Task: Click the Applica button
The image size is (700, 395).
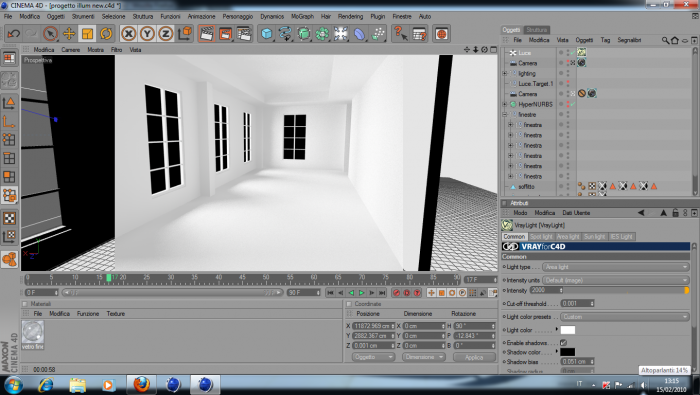Action: tap(474, 357)
